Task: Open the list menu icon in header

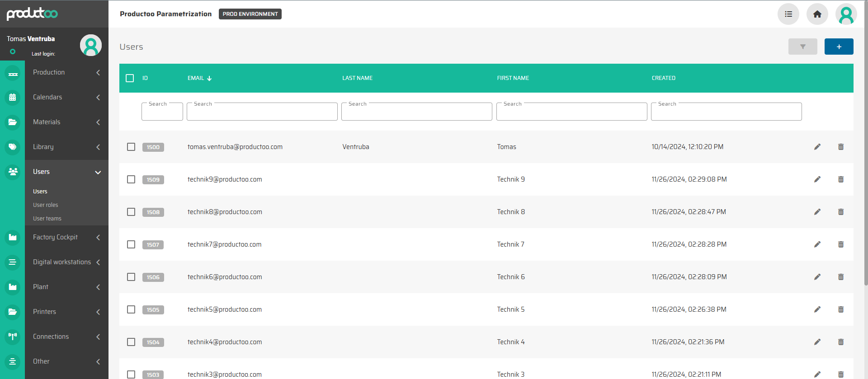Action: pyautogui.click(x=788, y=14)
